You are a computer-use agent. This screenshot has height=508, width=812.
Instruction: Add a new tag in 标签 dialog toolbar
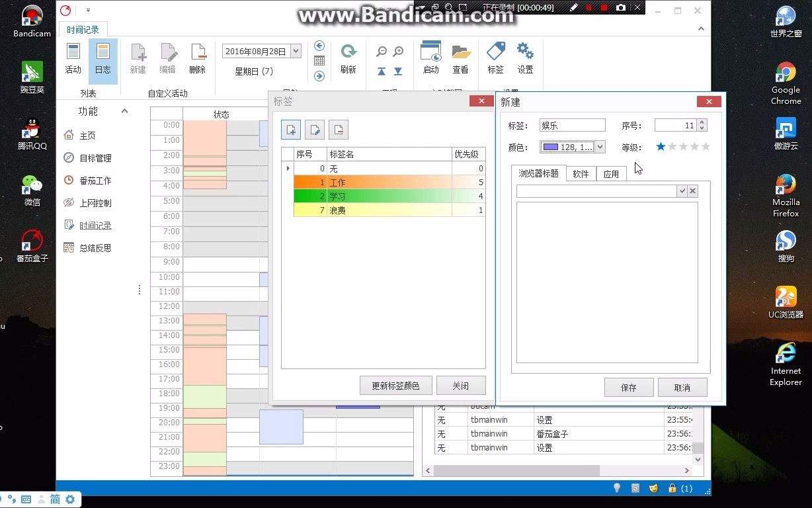291,130
